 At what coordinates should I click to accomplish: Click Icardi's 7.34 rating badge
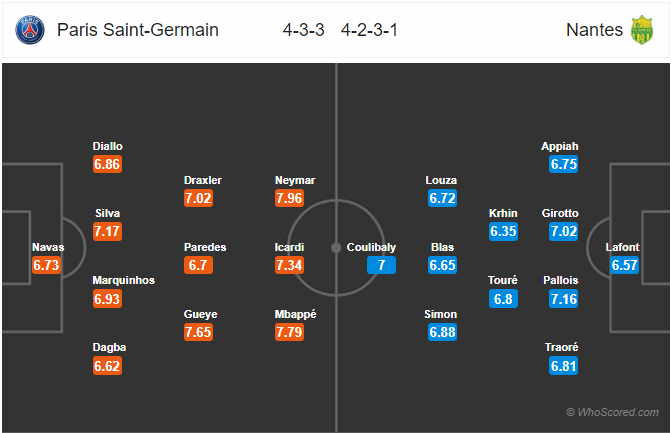(x=289, y=265)
